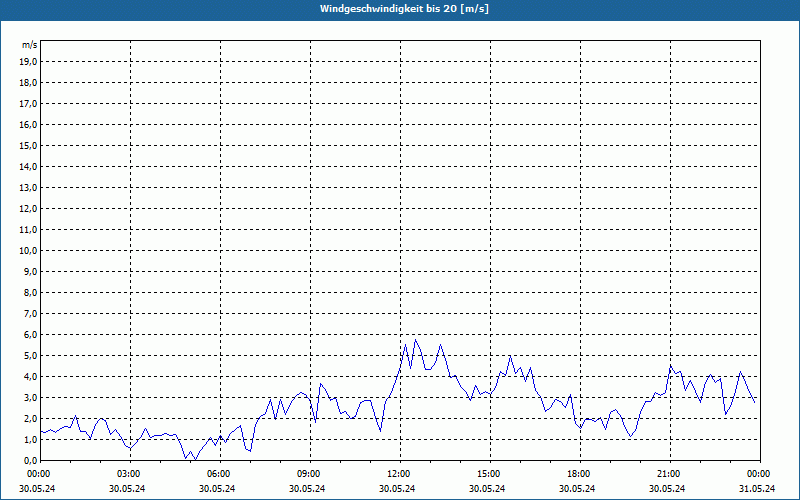Click the 18:00 x-axis time label
Image resolution: width=800 pixels, height=500 pixels.
(x=579, y=474)
